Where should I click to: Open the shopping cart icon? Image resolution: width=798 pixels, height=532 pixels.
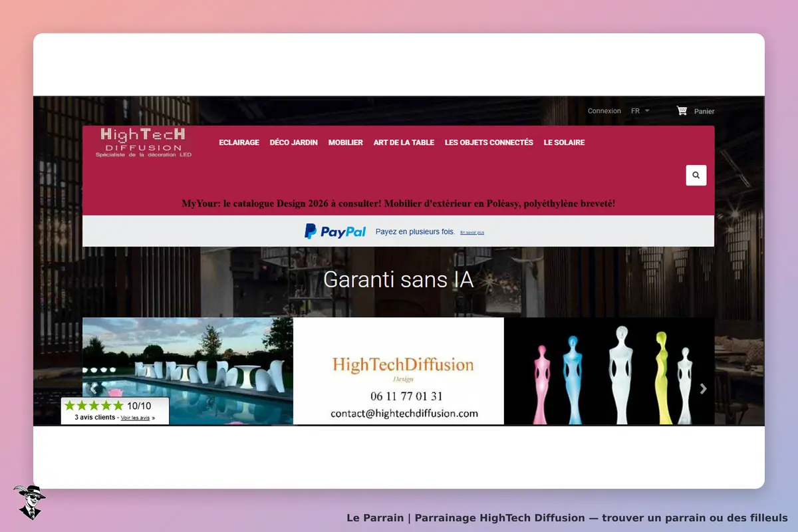[x=682, y=110]
